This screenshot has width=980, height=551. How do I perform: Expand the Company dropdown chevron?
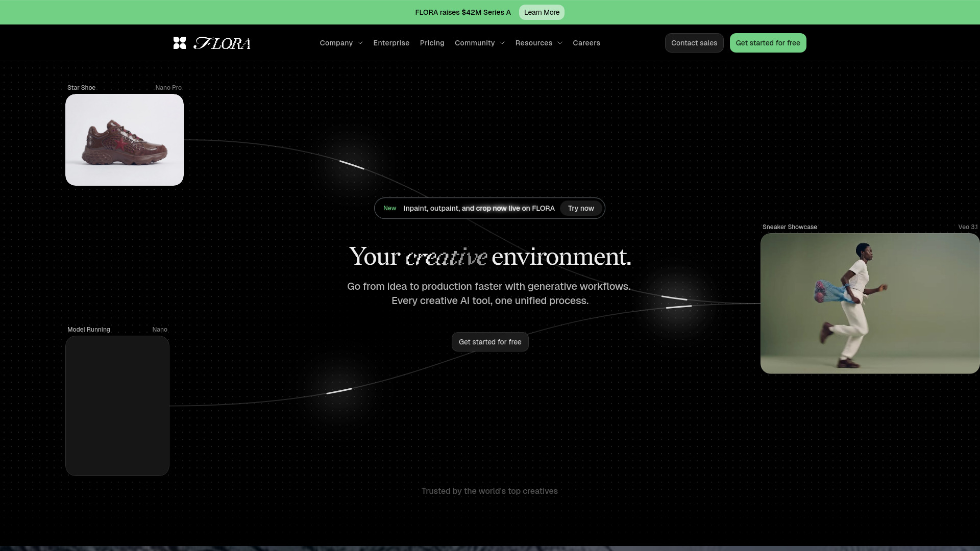click(x=360, y=43)
